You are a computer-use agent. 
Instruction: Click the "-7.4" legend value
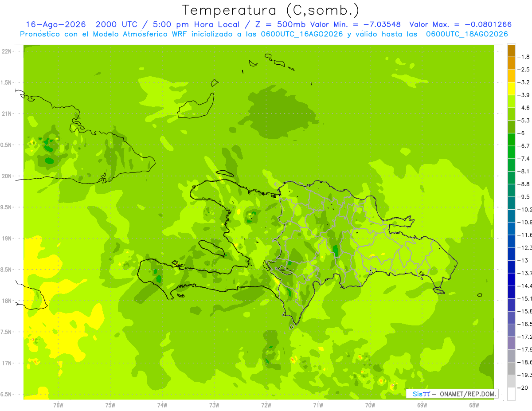point(524,159)
